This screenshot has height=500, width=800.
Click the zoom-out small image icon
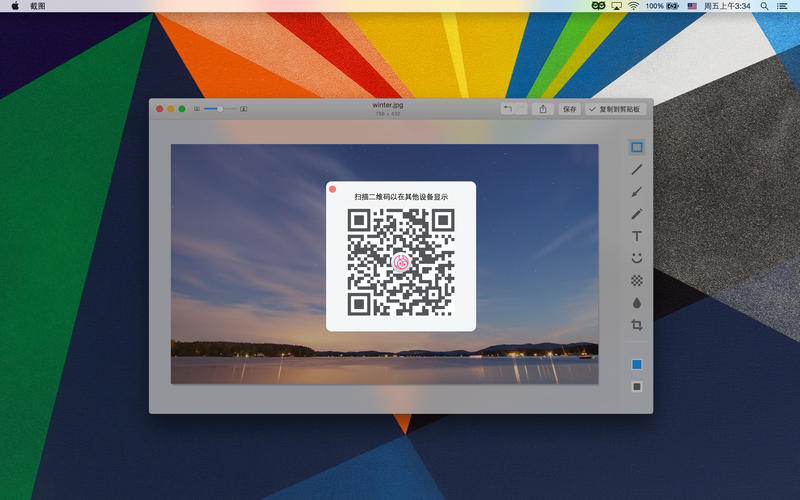(197, 109)
